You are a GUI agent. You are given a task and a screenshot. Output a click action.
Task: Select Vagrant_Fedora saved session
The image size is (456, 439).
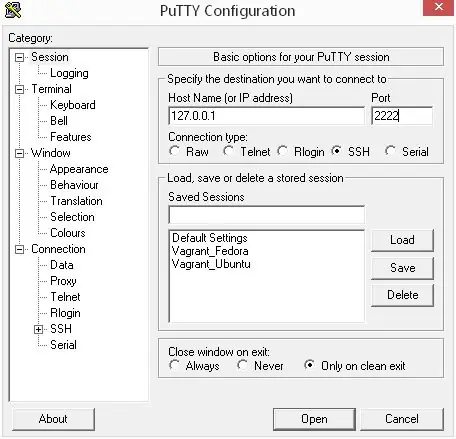[x=210, y=251]
